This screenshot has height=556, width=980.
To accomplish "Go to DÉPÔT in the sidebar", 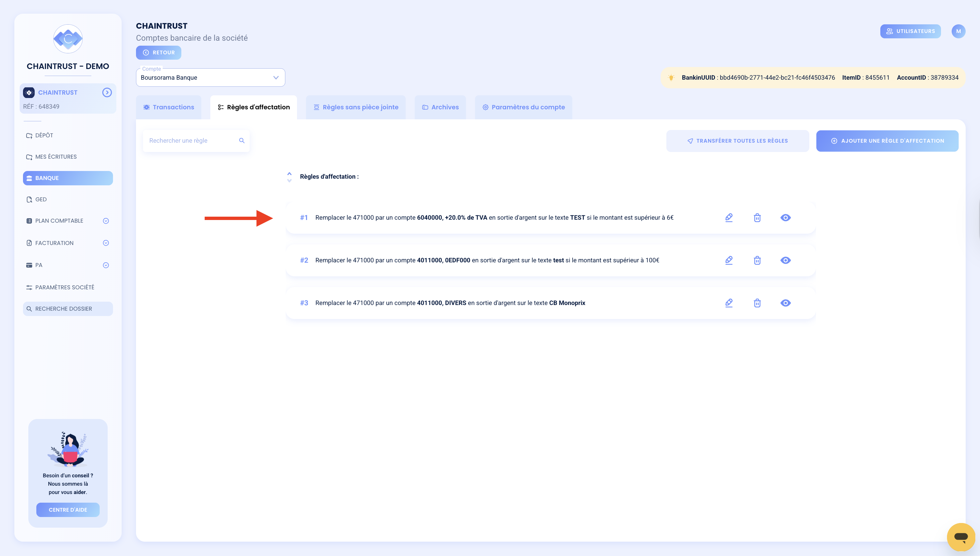I will click(68, 136).
